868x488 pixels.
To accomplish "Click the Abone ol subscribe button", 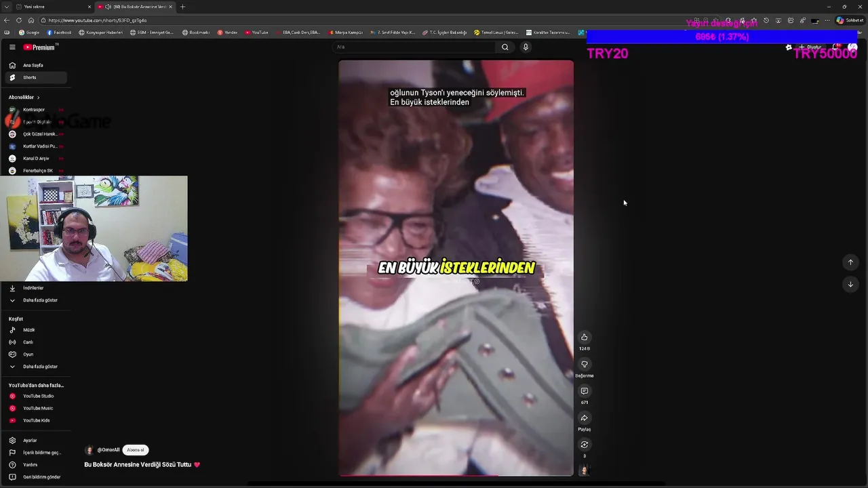I will click(136, 450).
